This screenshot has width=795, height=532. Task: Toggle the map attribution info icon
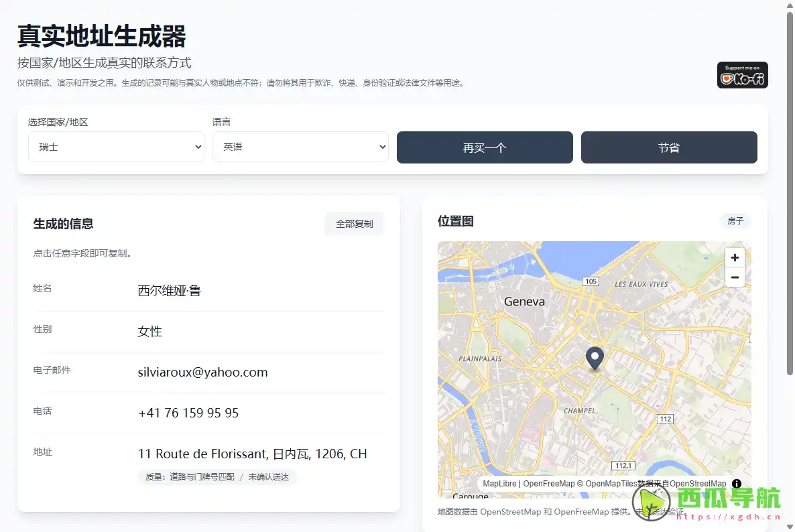pos(737,483)
